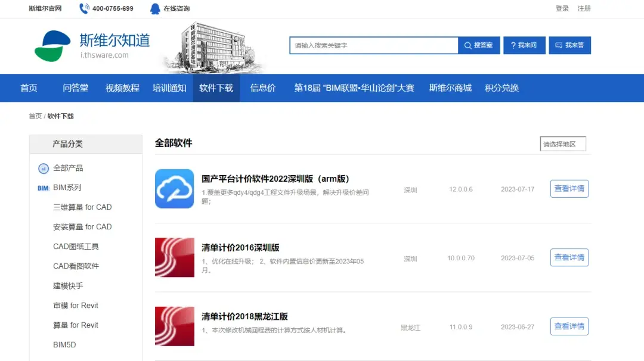The width and height of the screenshot is (644, 361).
Task: Click version number 11.0.0.9
Action: pyautogui.click(x=461, y=328)
